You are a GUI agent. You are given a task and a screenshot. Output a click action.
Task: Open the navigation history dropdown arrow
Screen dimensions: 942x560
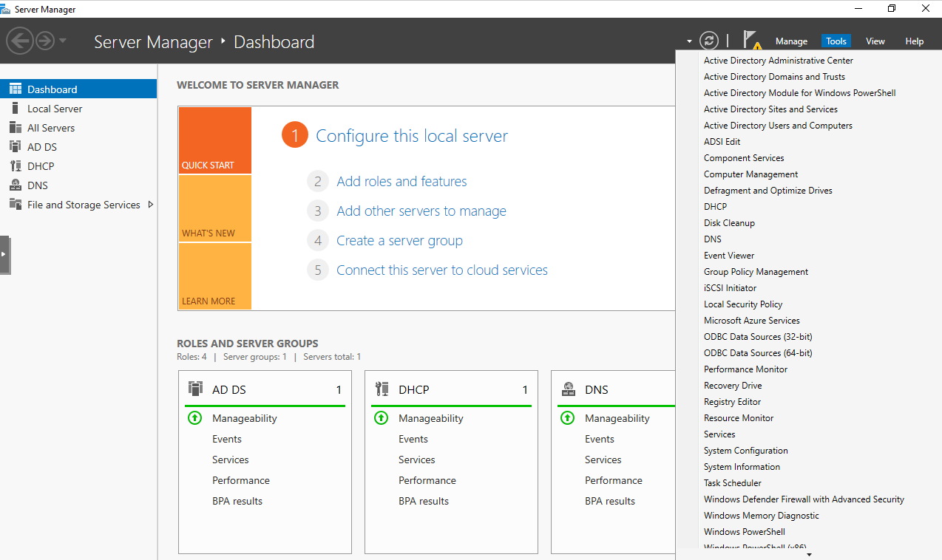tap(63, 41)
